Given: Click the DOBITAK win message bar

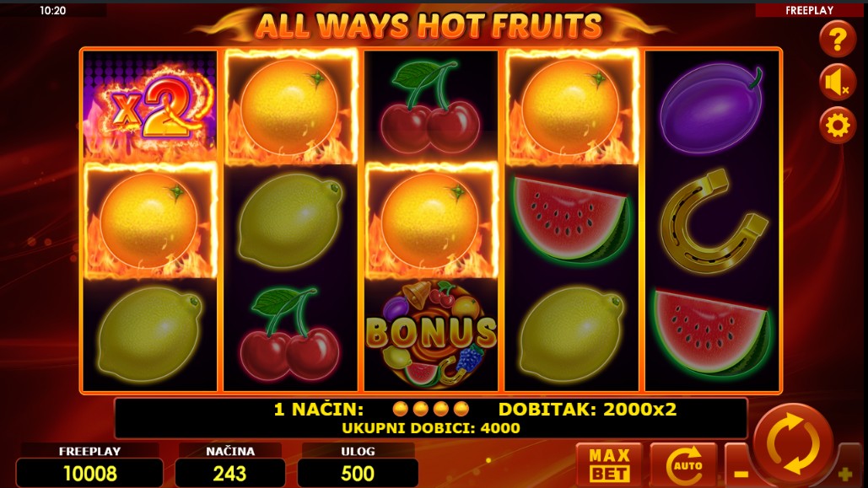Looking at the screenshot, I should [431, 418].
